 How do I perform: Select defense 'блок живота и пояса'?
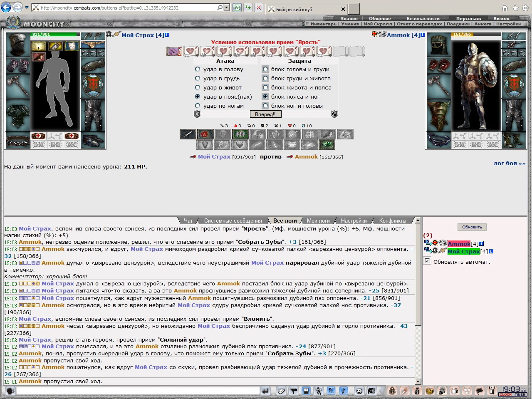(x=265, y=87)
